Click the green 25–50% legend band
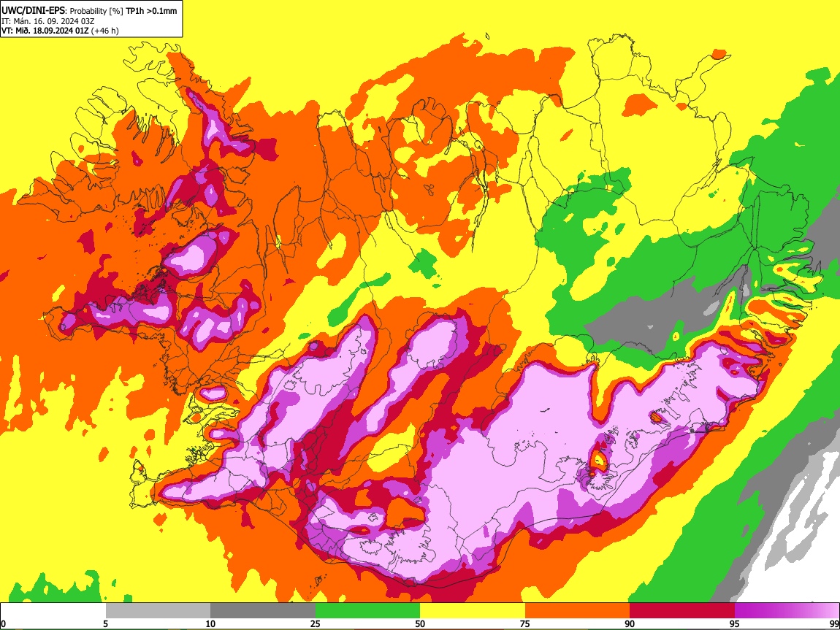The height and width of the screenshot is (630, 840). click(367, 611)
